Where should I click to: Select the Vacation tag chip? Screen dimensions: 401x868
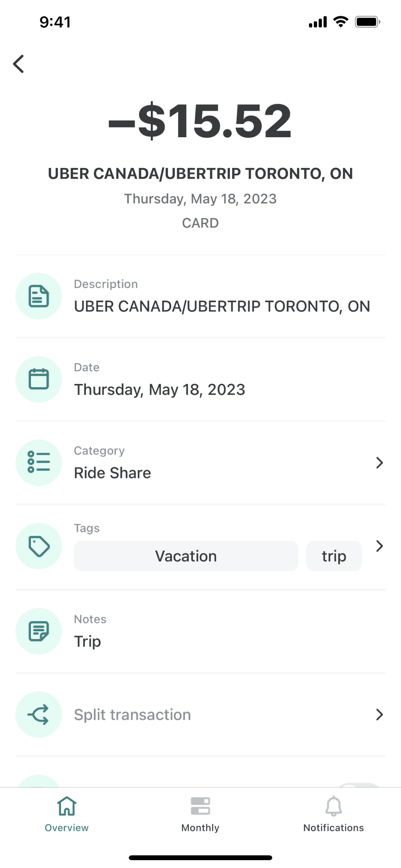pyautogui.click(x=186, y=556)
